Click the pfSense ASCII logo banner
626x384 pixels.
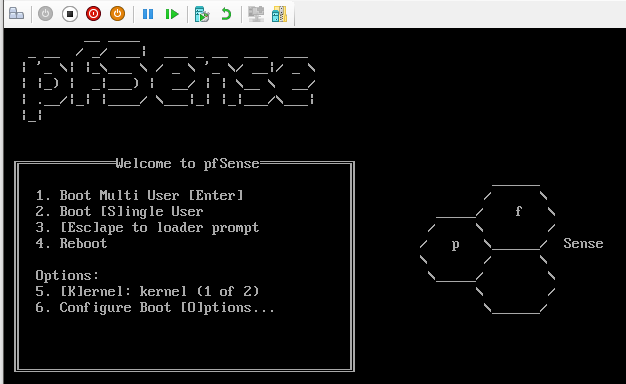168,80
